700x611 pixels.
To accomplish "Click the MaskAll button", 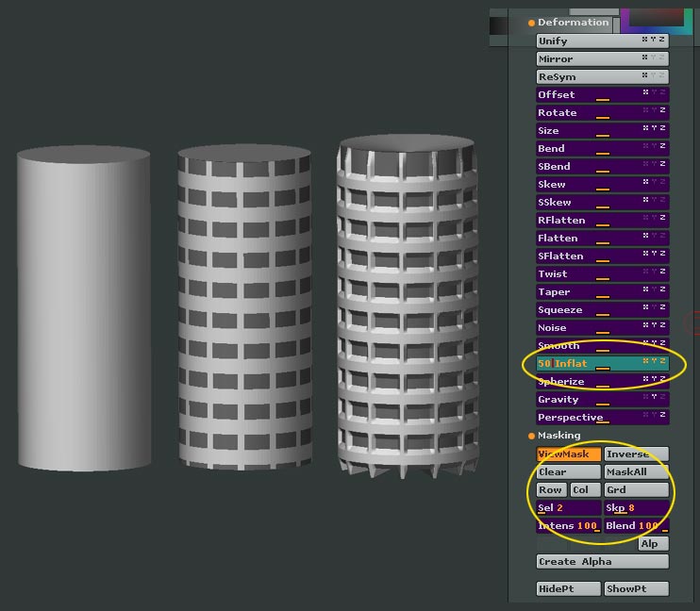I will [637, 471].
